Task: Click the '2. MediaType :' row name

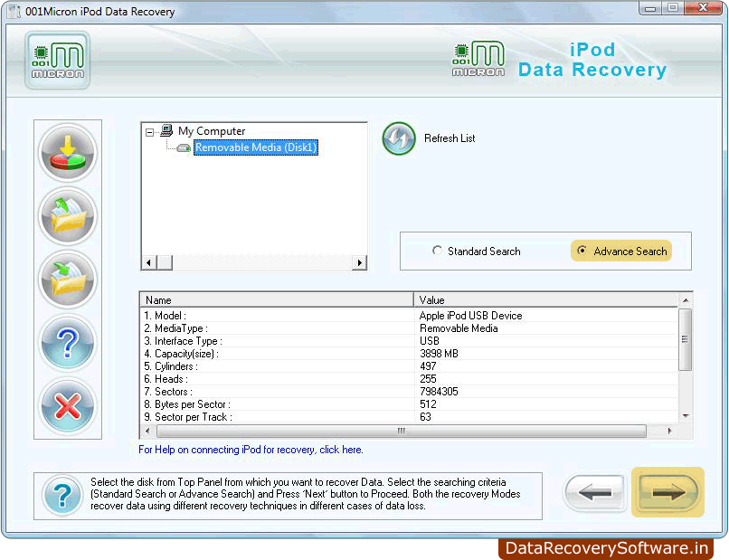Action: 175,328
